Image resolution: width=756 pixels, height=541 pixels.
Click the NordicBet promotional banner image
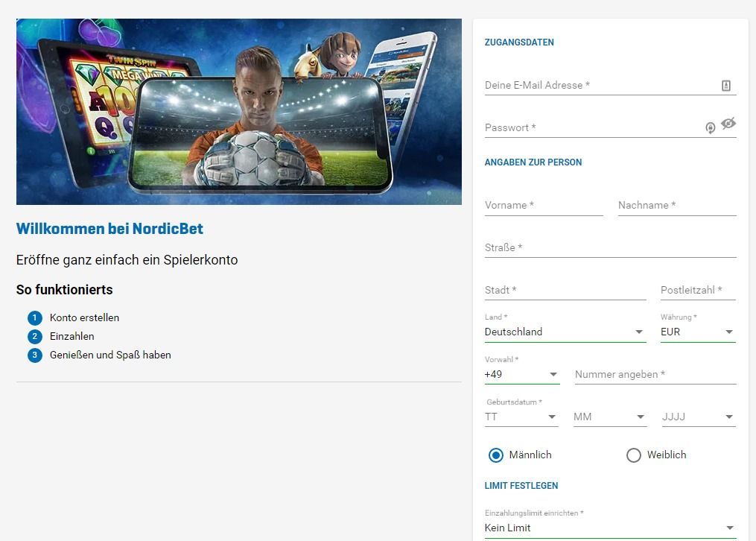pos(238,112)
